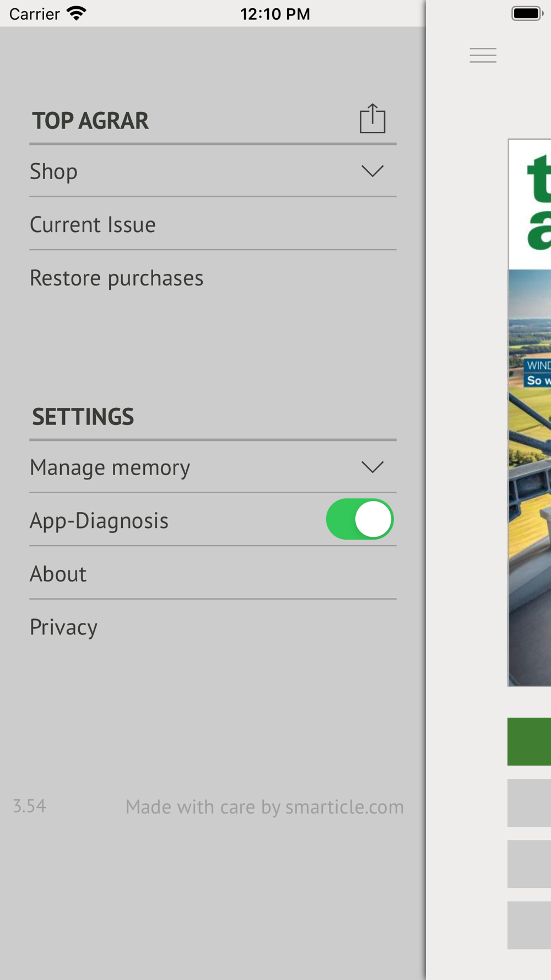This screenshot has width=551, height=980.
Task: Tap the TOP AGRAR heading
Action: pyautogui.click(x=90, y=121)
